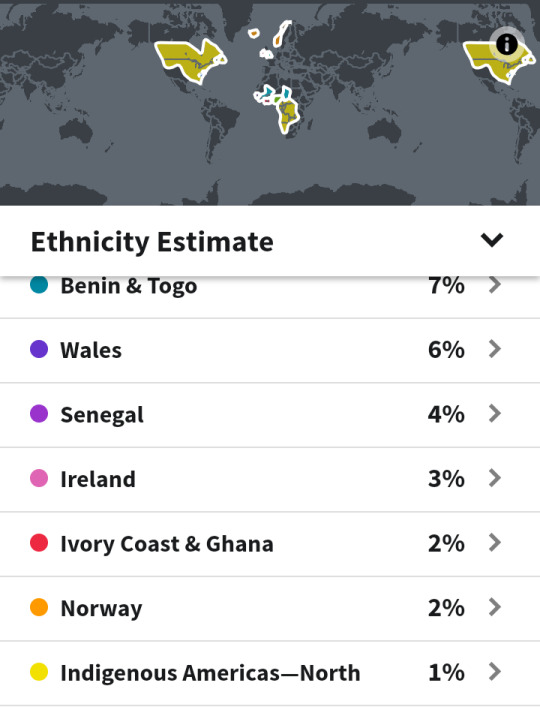Open the map info icon

pyautogui.click(x=507, y=44)
